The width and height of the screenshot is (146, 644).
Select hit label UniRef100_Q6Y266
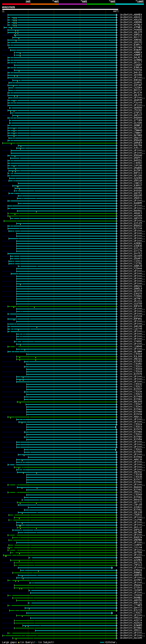pyautogui.click(x=131, y=175)
